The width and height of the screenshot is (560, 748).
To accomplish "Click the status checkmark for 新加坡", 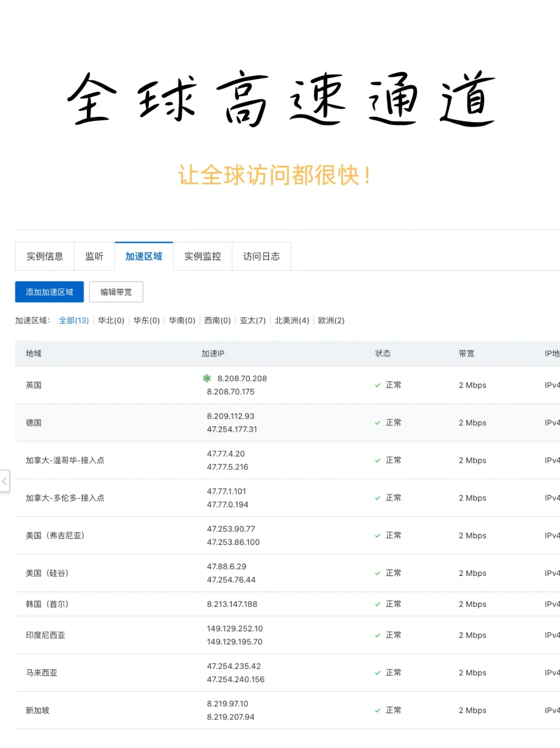I will pyautogui.click(x=378, y=710).
